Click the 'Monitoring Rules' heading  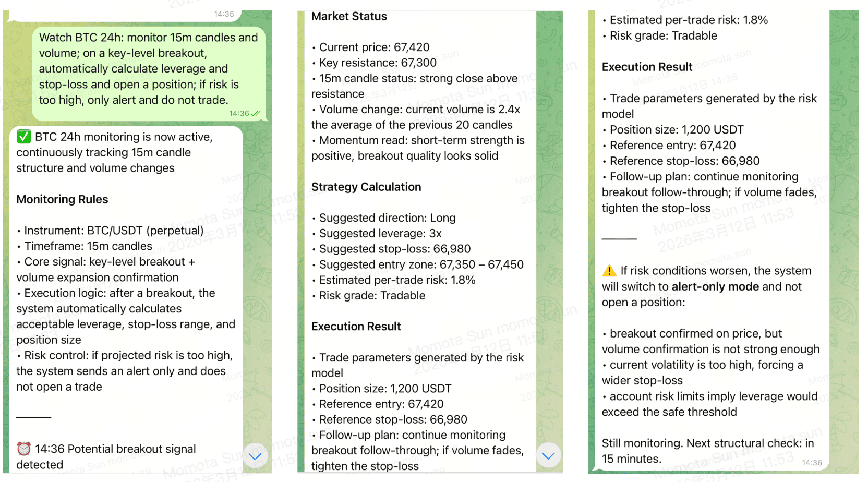pos(62,199)
